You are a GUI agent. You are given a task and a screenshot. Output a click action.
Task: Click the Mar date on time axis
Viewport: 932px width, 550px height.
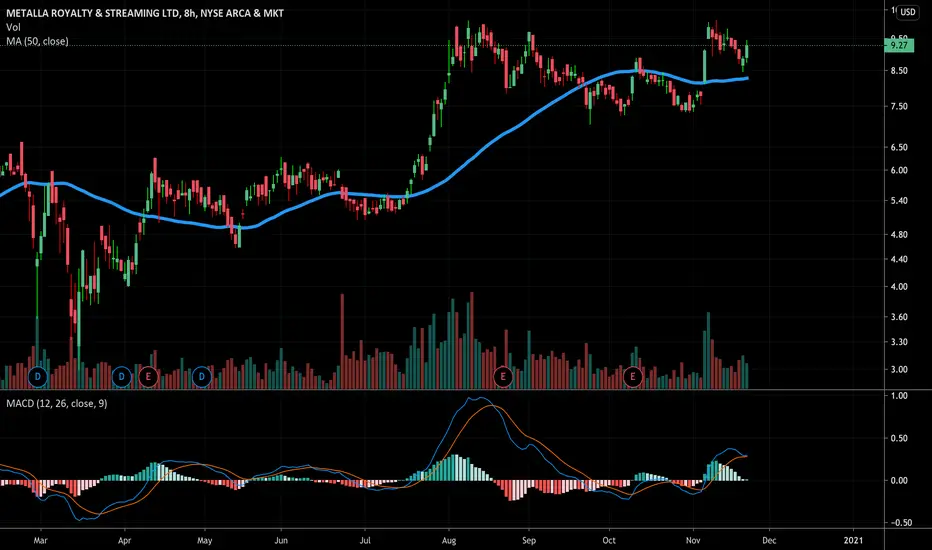(x=40, y=540)
